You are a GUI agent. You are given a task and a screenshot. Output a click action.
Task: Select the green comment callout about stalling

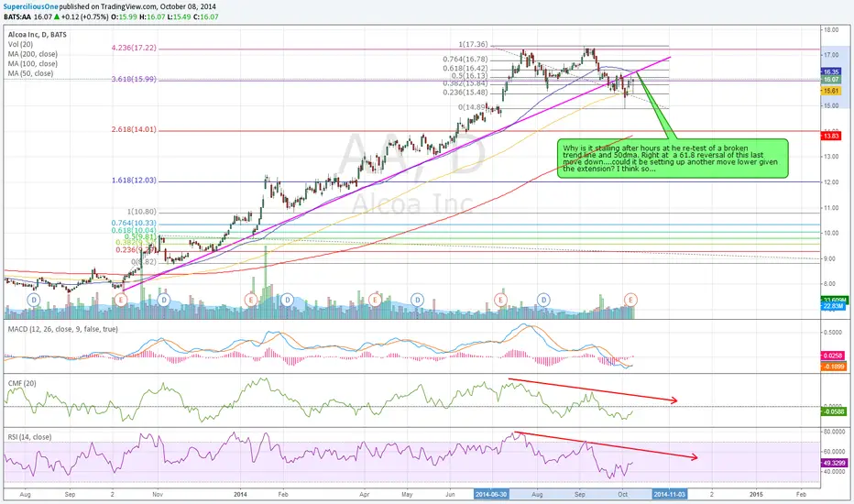pos(673,158)
